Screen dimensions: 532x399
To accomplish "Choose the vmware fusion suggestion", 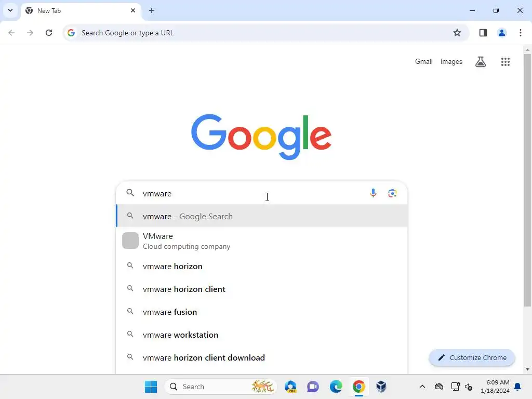I will pos(262,312).
